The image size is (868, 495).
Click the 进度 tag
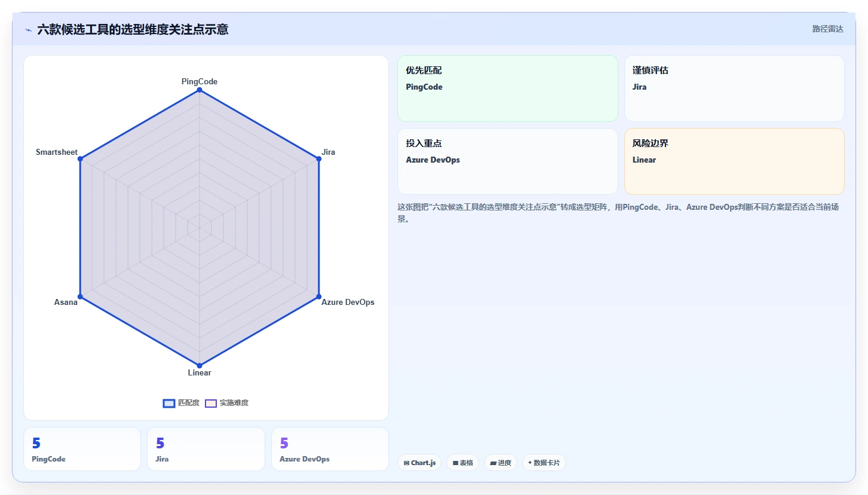[501, 463]
